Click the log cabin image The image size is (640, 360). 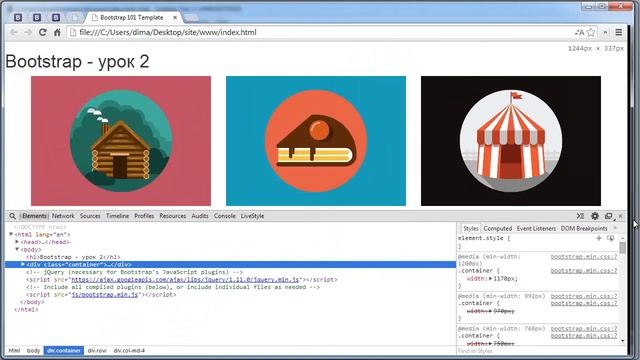(x=121, y=141)
